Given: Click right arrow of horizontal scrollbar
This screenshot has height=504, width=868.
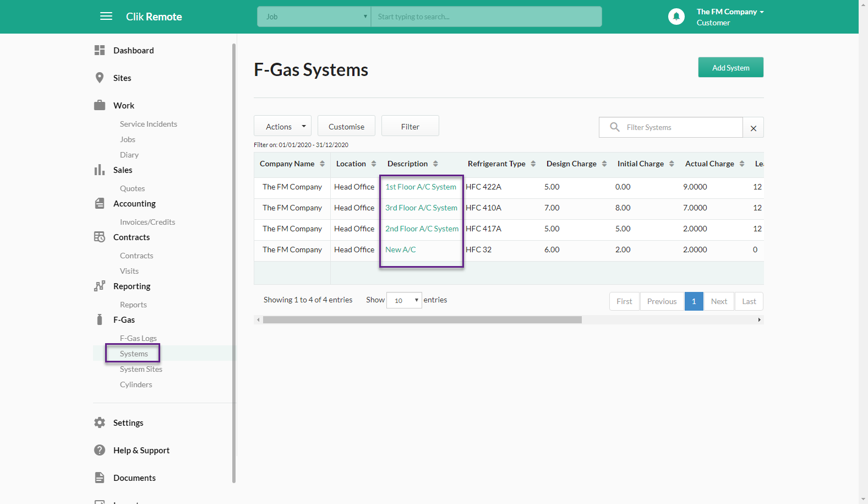Looking at the screenshot, I should click(760, 320).
